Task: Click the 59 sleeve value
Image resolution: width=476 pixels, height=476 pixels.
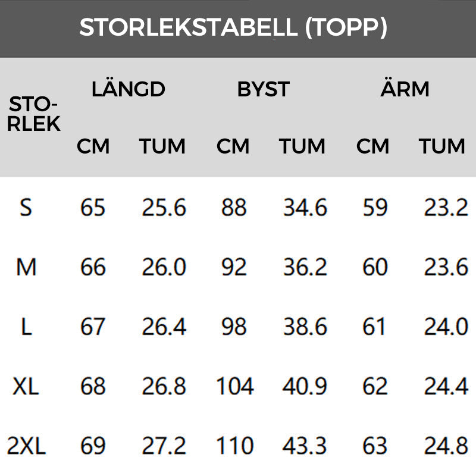Action: click(x=375, y=208)
